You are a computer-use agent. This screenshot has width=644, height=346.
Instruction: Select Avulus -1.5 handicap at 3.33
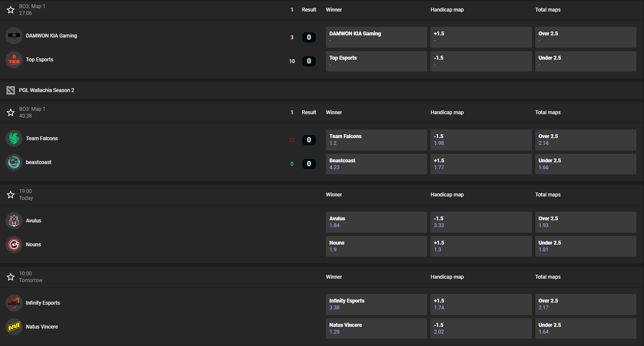click(481, 222)
